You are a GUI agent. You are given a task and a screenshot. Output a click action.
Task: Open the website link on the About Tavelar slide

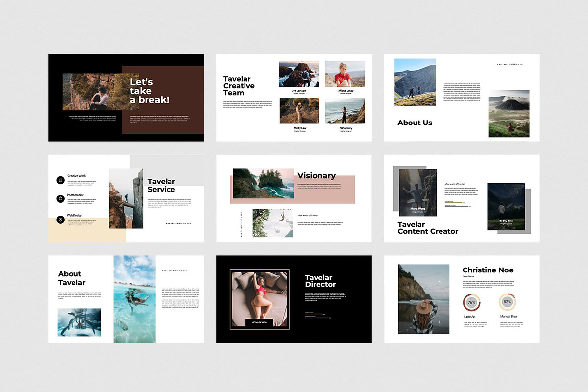(x=175, y=270)
